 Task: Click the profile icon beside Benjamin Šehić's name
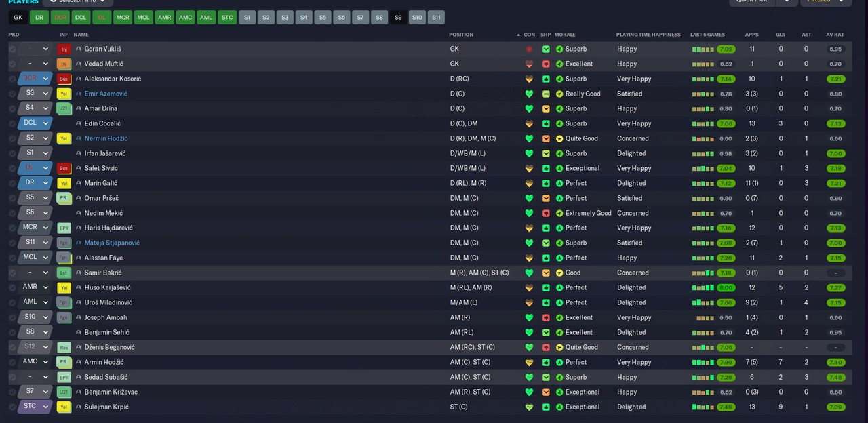(x=79, y=332)
